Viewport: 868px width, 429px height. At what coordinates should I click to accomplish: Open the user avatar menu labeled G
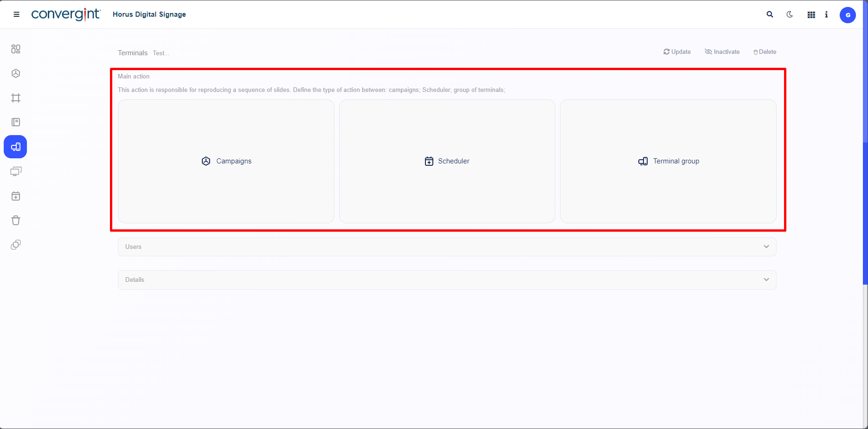click(848, 15)
